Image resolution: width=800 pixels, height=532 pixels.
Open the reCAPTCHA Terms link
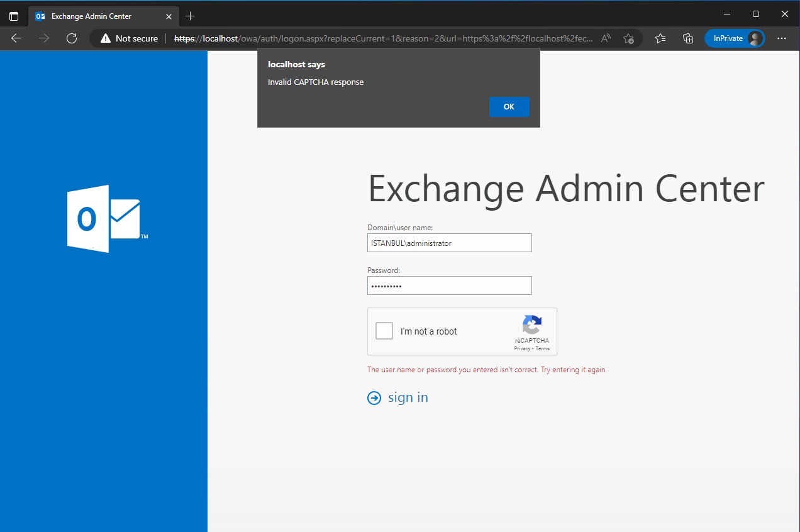543,348
